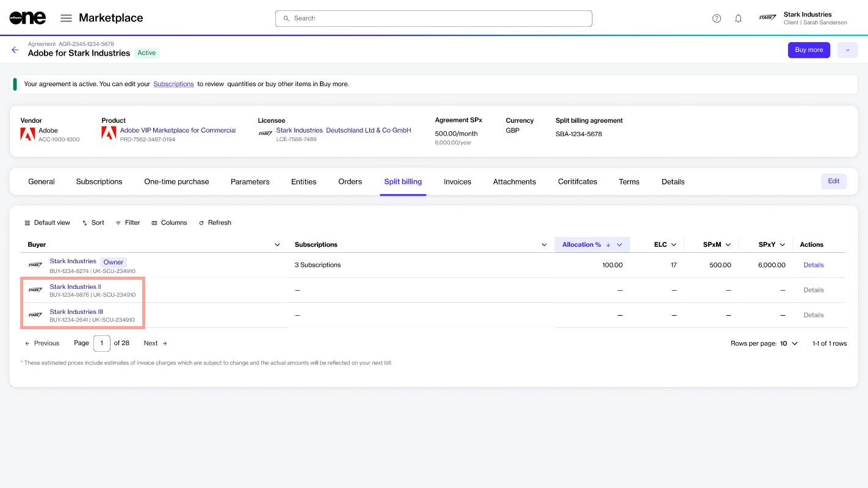Open the Columns chooser

click(x=169, y=223)
